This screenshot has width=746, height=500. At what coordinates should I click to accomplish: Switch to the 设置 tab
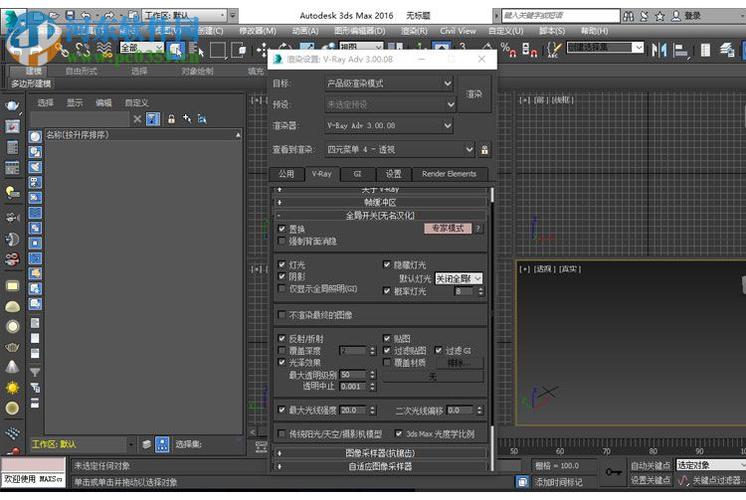393,174
